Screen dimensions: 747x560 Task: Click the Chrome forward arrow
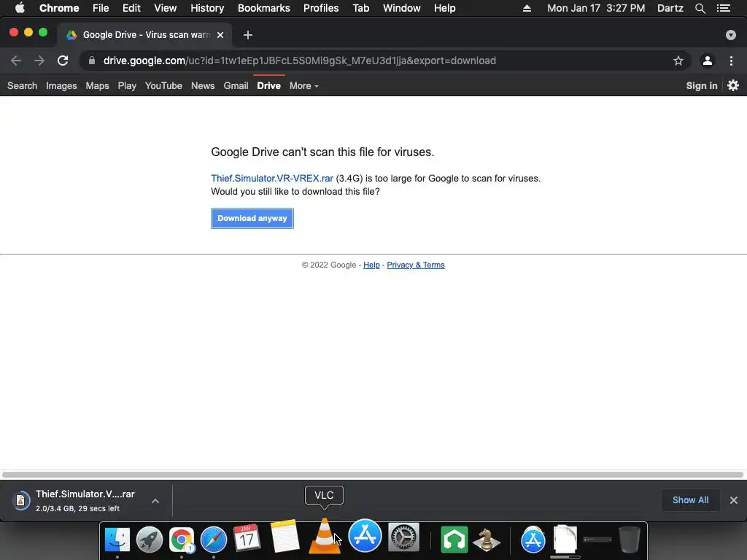(39, 61)
